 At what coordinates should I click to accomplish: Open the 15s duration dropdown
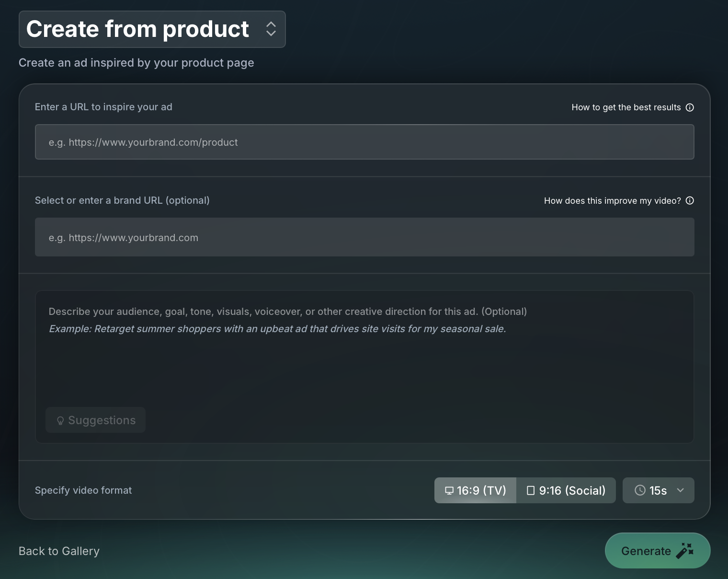(659, 490)
